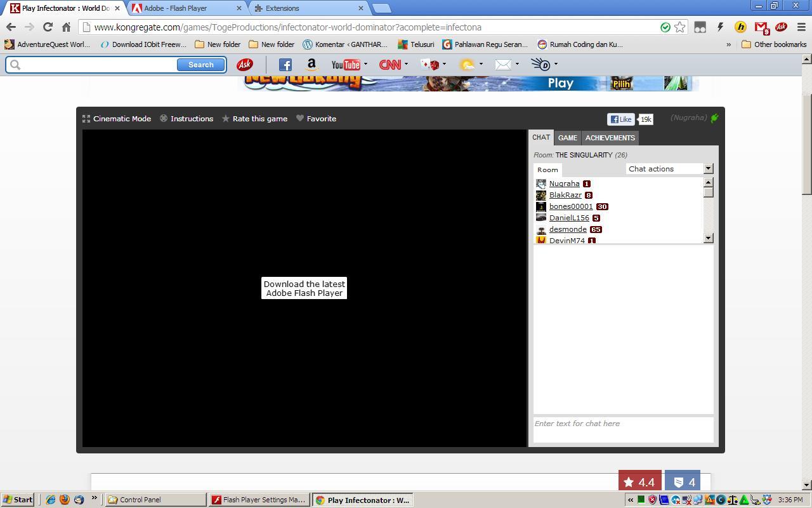
Task: Click the yellow h extension icon
Action: (740, 27)
